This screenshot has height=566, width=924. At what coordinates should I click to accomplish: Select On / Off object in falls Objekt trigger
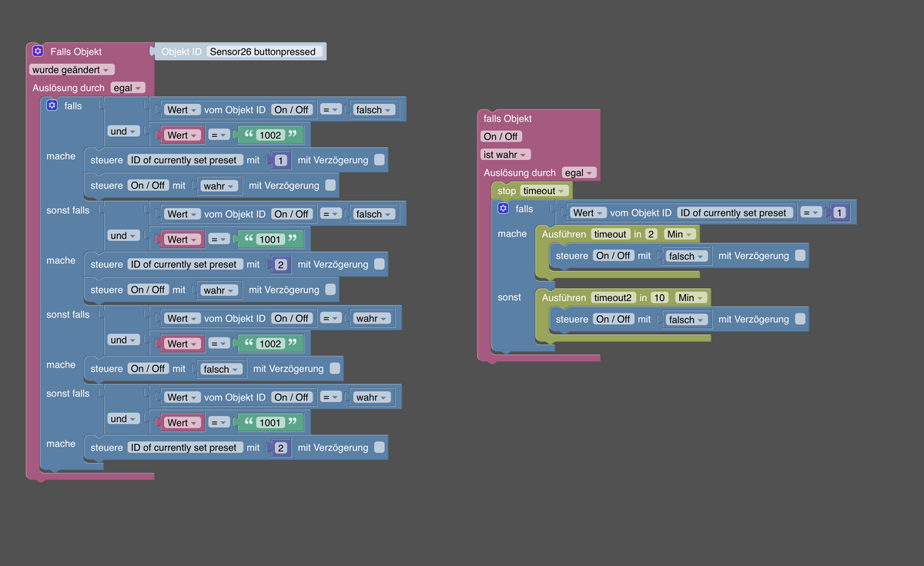[501, 136]
